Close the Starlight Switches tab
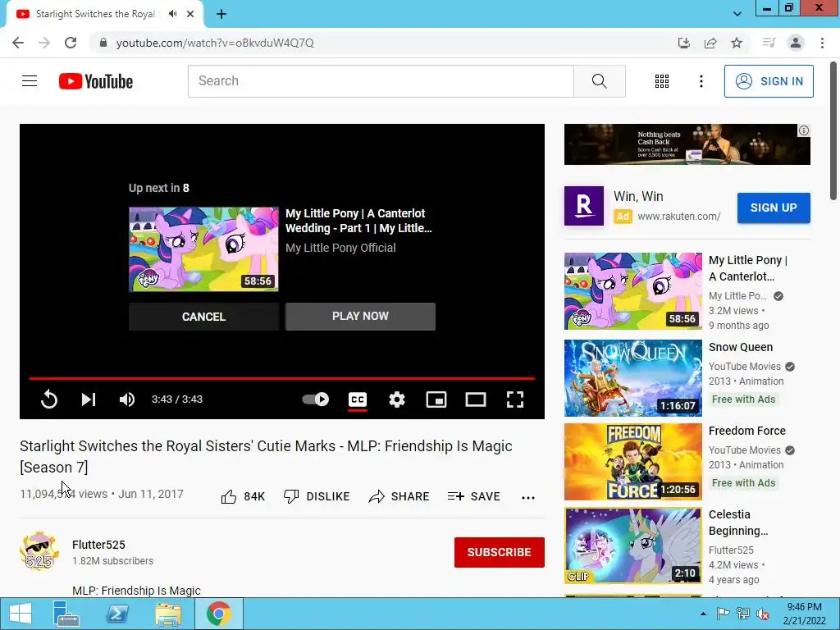 (190, 14)
